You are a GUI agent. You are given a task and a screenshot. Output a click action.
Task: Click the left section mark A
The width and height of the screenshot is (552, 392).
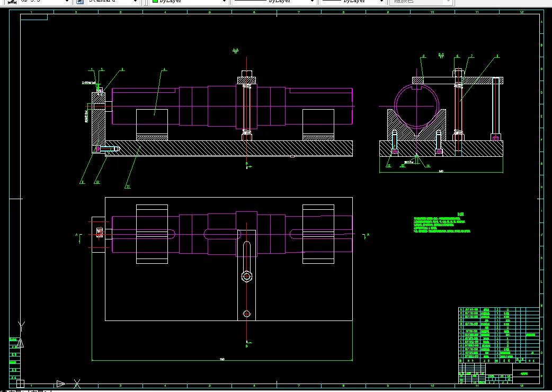point(76,235)
